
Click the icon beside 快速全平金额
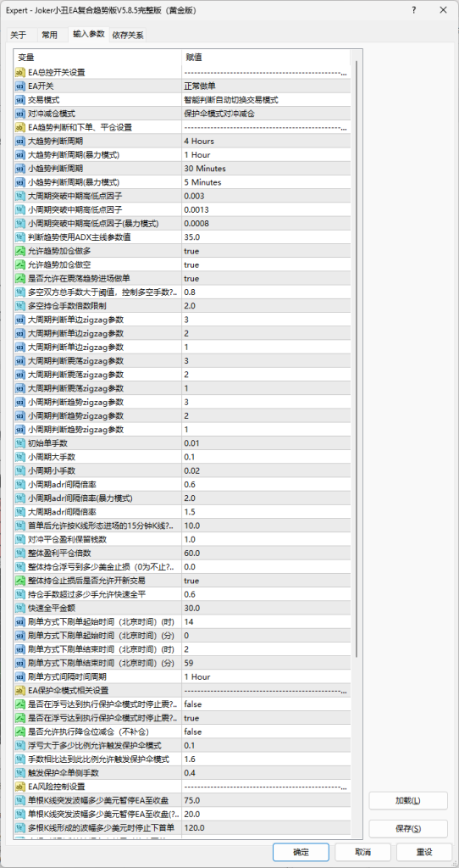[20, 608]
